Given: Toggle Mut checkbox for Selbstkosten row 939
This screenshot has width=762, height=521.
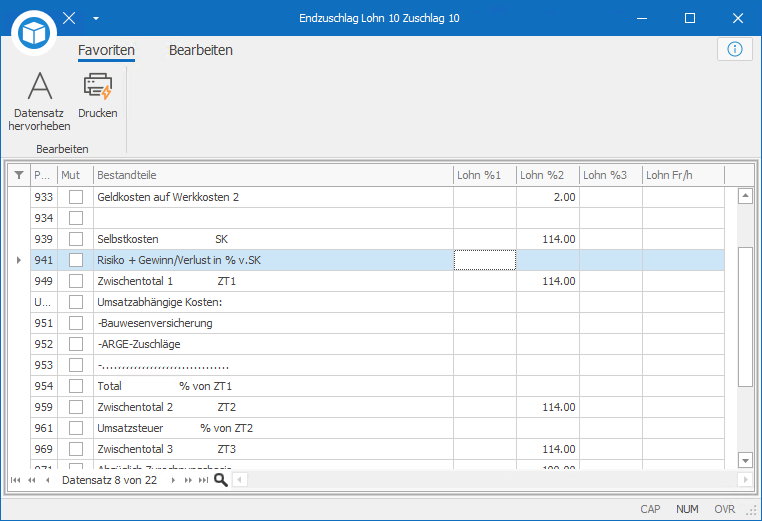Looking at the screenshot, I should [76, 239].
